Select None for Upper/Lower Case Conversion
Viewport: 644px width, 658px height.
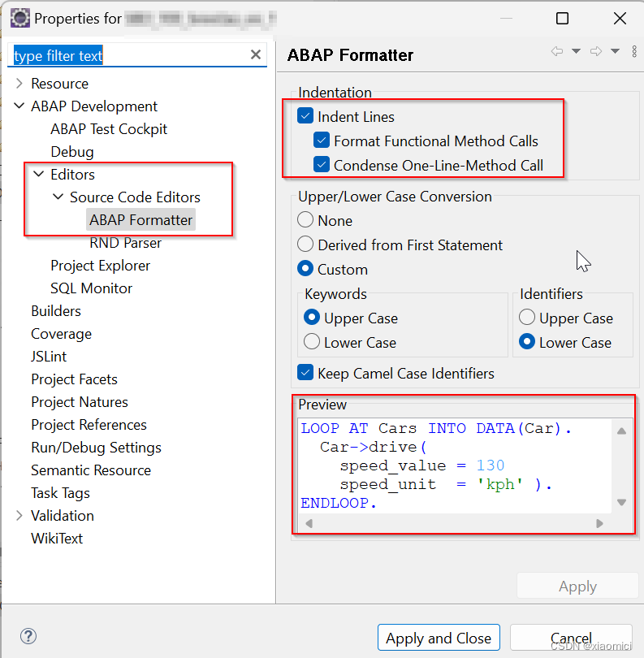point(305,219)
